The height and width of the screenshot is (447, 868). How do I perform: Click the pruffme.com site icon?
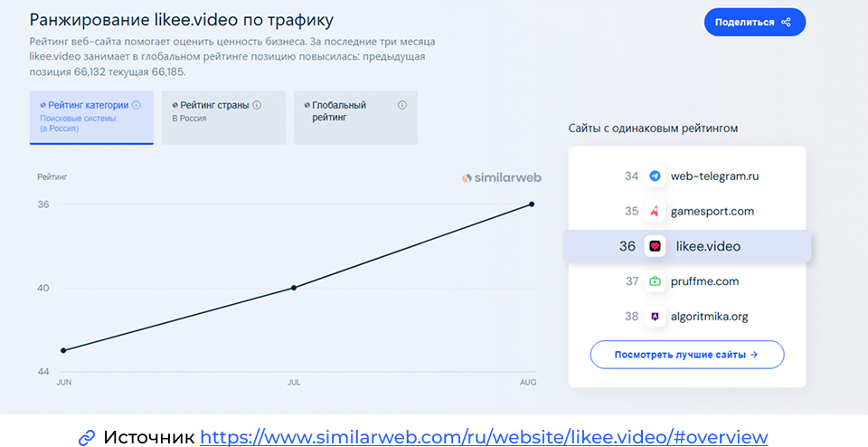[x=655, y=281]
